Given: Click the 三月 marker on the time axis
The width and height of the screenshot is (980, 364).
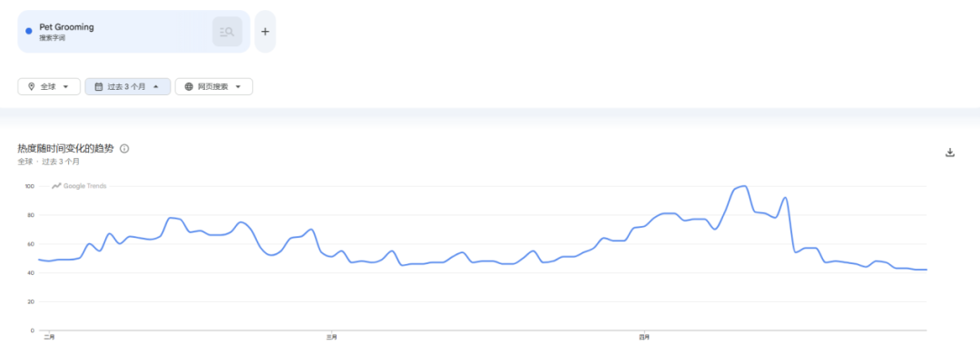Looking at the screenshot, I should pyautogui.click(x=332, y=337).
